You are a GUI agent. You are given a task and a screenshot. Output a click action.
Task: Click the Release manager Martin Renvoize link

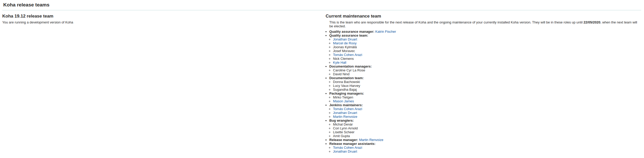tap(371, 140)
